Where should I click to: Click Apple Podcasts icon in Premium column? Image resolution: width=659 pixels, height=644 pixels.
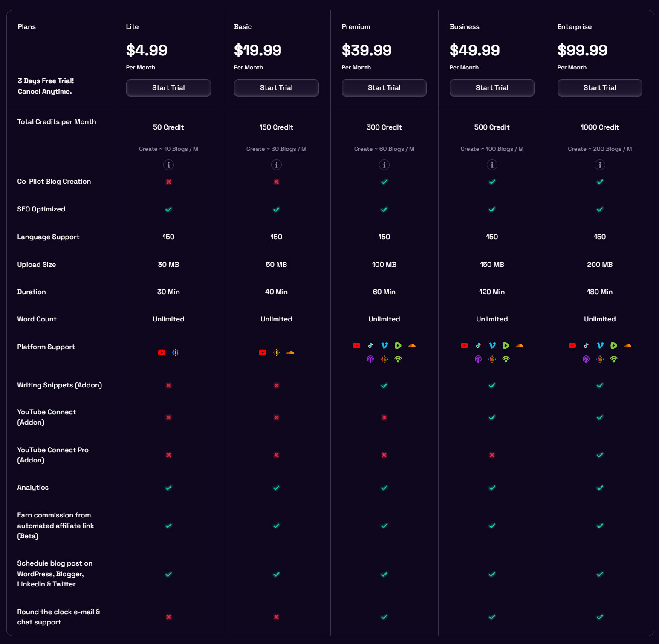click(x=370, y=359)
